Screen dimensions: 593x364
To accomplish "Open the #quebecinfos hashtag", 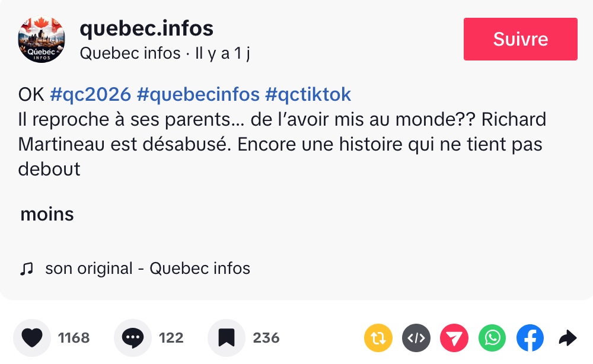I will [198, 94].
